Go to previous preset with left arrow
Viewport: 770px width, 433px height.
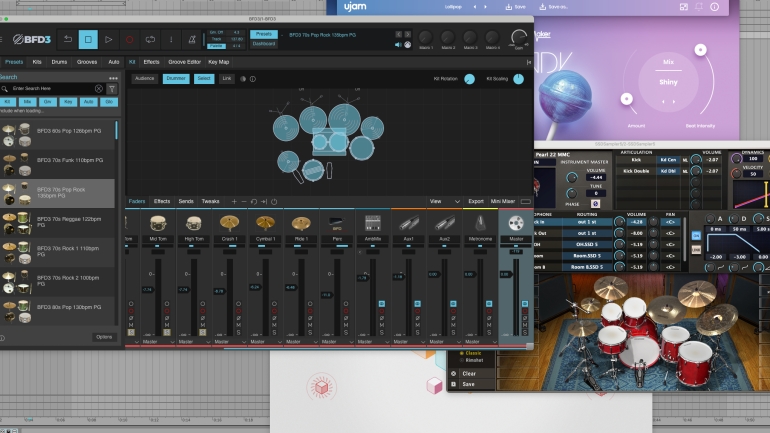(399, 34)
